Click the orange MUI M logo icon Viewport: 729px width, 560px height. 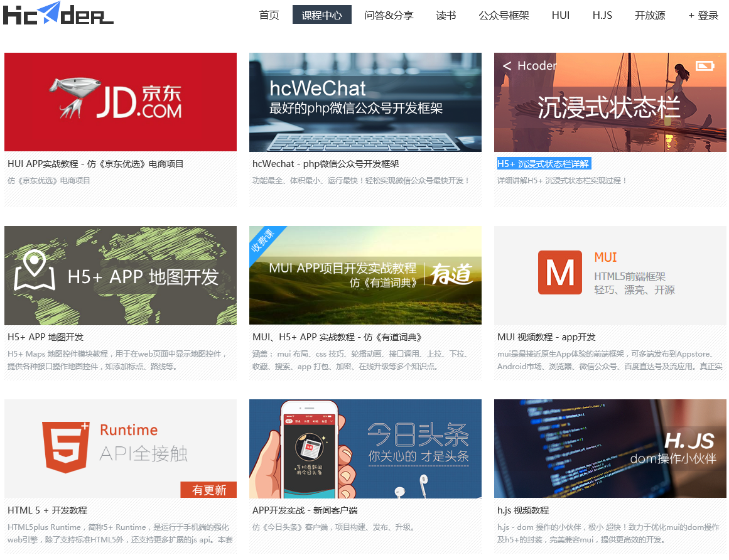click(559, 272)
